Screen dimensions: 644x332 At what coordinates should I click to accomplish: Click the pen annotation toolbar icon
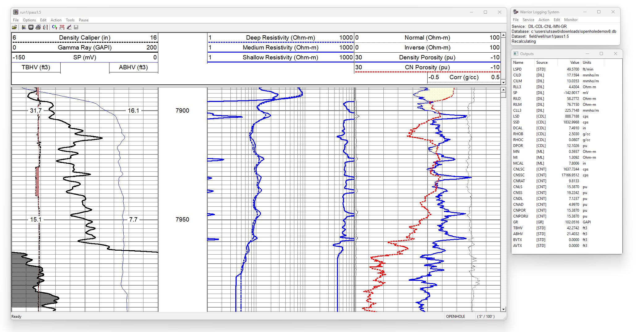tap(69, 27)
